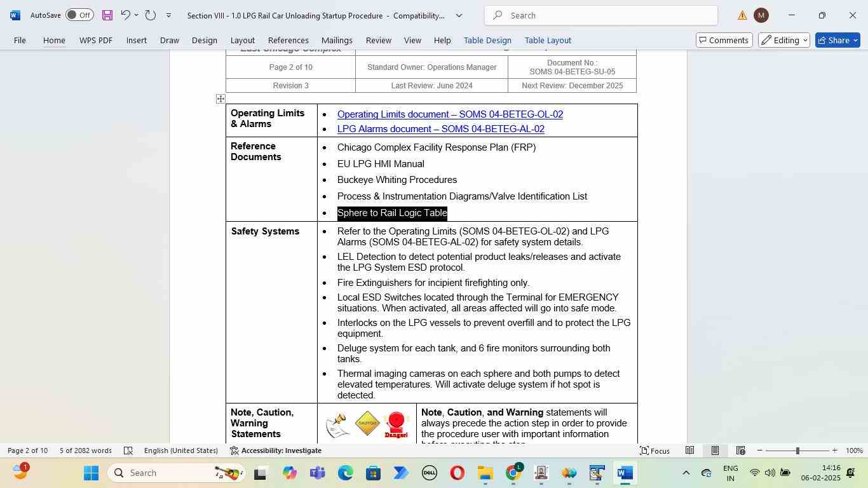Open the user account avatar

pos(761,15)
